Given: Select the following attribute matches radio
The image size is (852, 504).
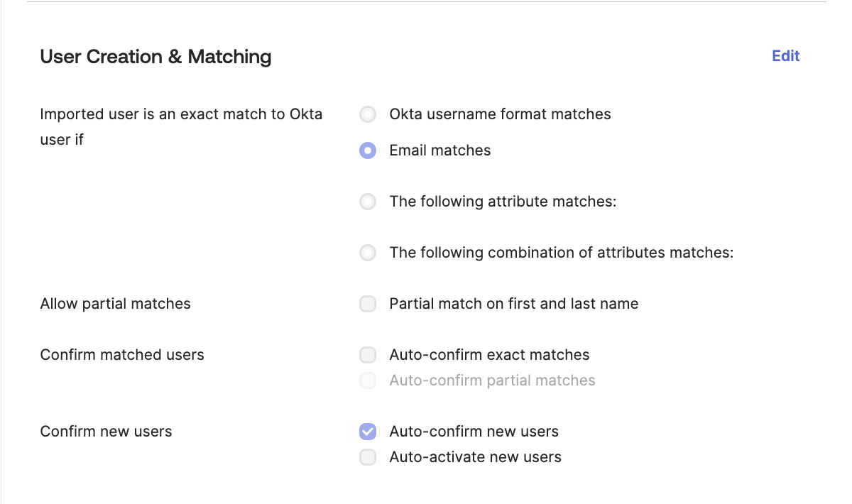Looking at the screenshot, I should (368, 202).
